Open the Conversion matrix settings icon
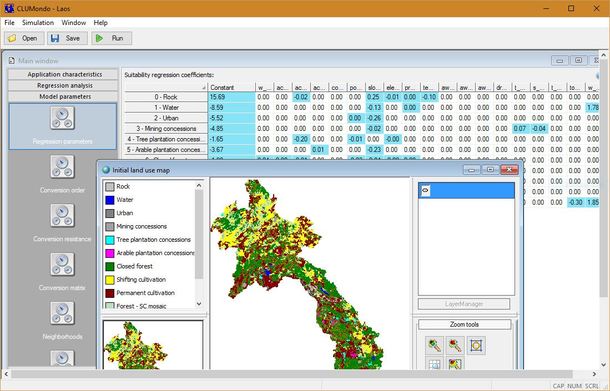The width and height of the screenshot is (610, 391). [62, 265]
